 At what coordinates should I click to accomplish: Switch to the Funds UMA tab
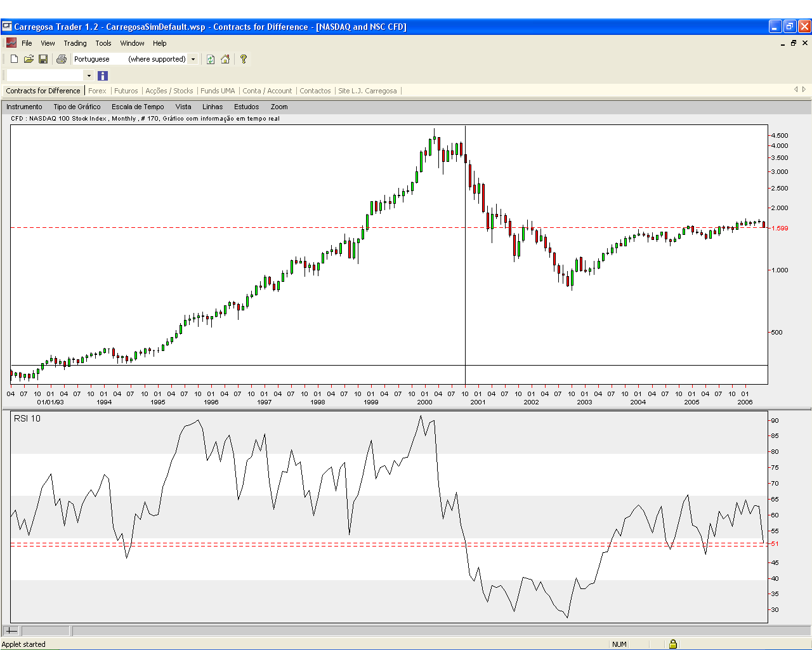[218, 91]
